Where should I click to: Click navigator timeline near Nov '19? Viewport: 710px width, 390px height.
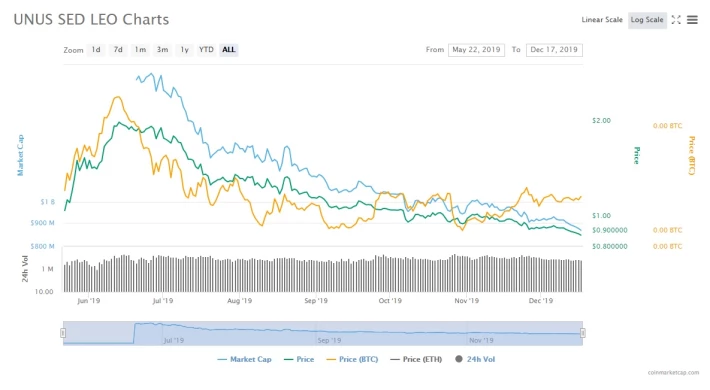[481, 340]
